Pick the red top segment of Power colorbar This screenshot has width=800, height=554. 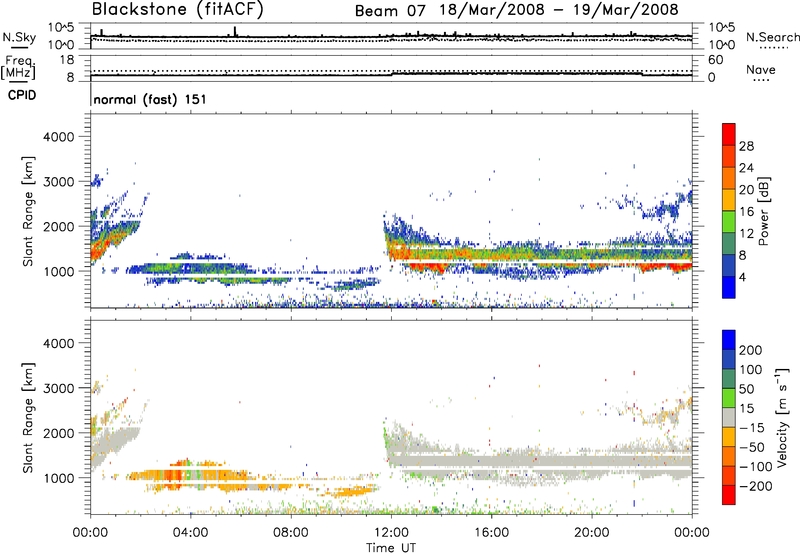pos(729,134)
